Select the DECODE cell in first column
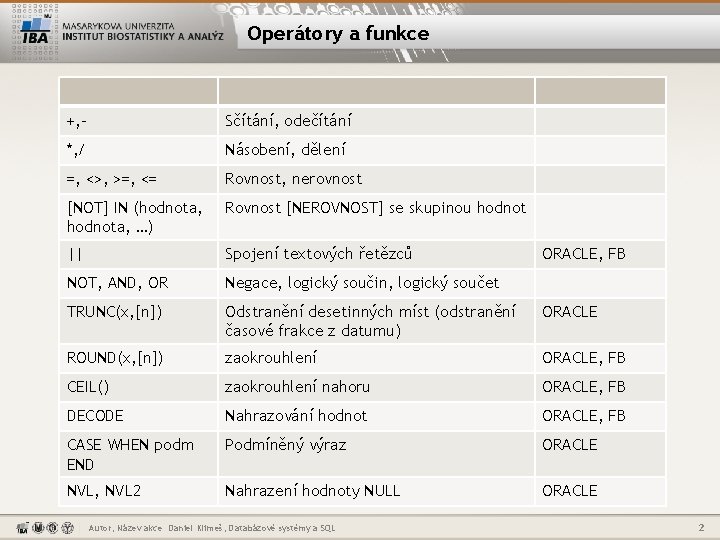Screen dimensions: 720x540 [138, 416]
